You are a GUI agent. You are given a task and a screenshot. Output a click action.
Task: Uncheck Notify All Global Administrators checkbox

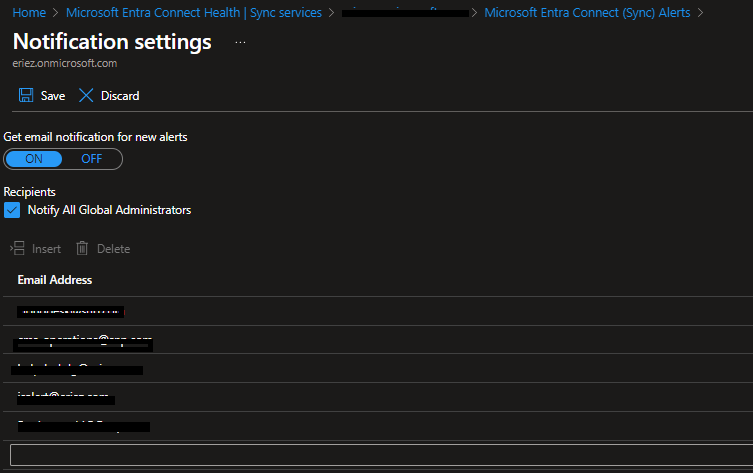(12, 210)
